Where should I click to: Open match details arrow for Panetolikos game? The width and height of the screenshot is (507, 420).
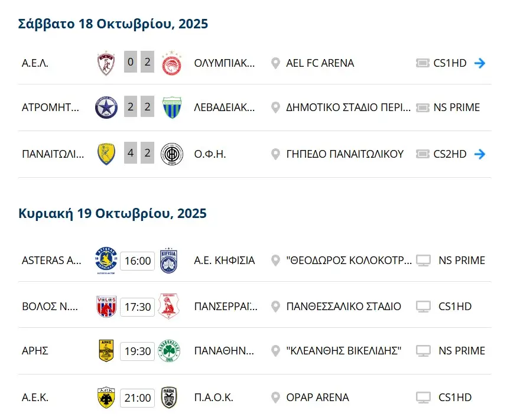coord(480,154)
